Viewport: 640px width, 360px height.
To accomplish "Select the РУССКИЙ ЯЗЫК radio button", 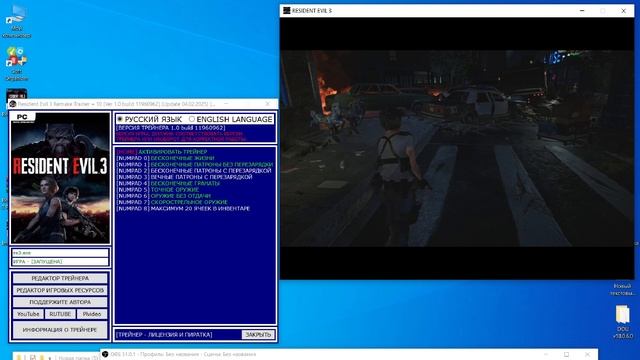I will 120,119.
